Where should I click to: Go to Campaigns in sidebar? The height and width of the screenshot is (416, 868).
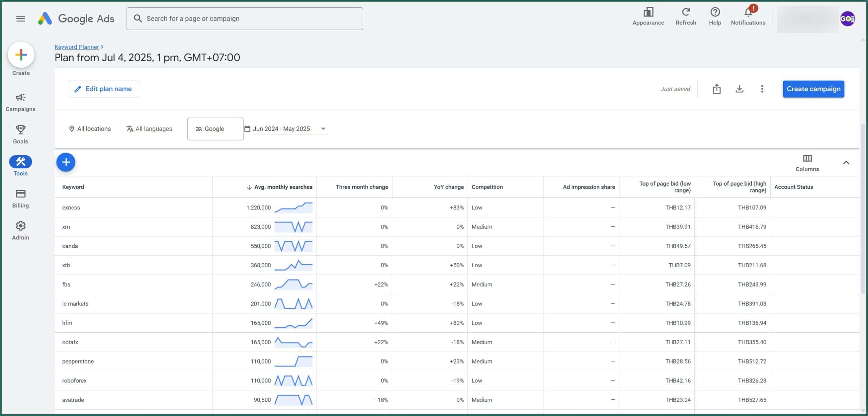point(20,102)
